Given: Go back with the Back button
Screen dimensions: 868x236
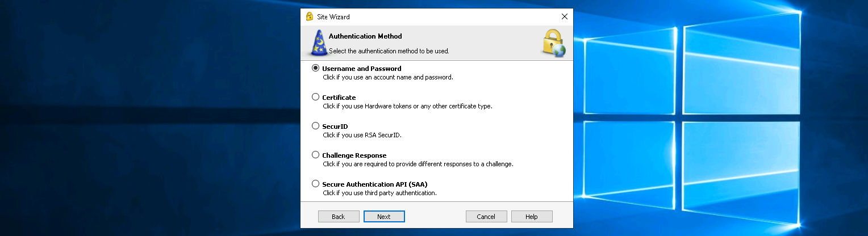Looking at the screenshot, I should (x=339, y=217).
